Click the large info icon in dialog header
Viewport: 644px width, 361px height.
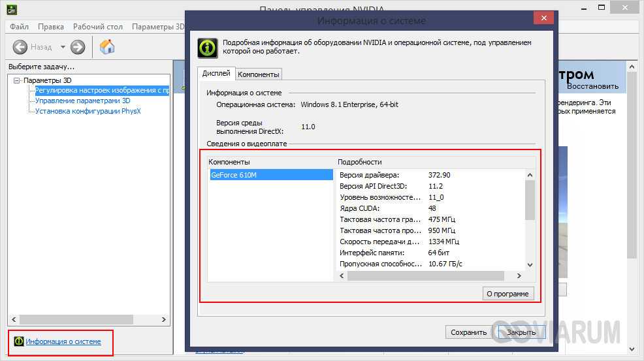(207, 48)
